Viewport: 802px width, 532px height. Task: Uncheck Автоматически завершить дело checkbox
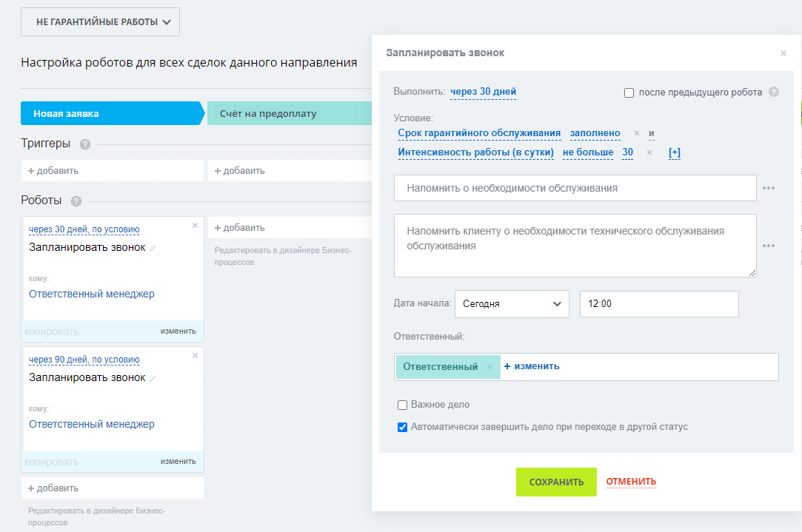pyautogui.click(x=403, y=427)
